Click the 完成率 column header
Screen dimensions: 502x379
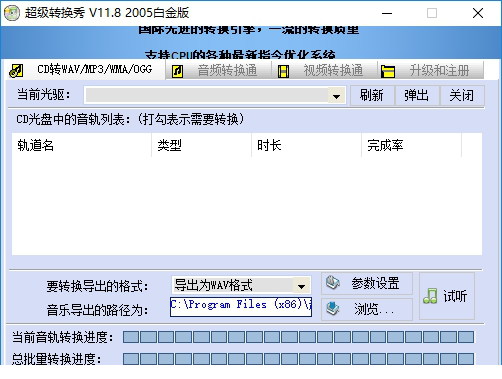[x=412, y=145]
